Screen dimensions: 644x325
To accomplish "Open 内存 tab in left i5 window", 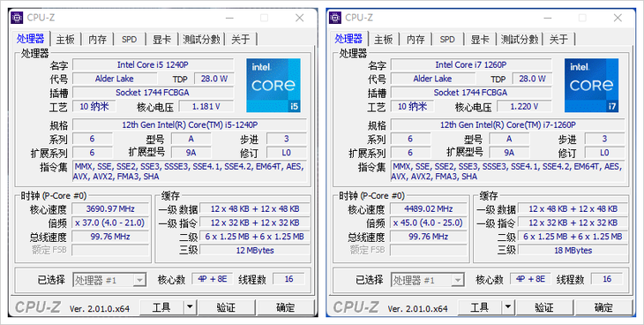I will 97,39.
